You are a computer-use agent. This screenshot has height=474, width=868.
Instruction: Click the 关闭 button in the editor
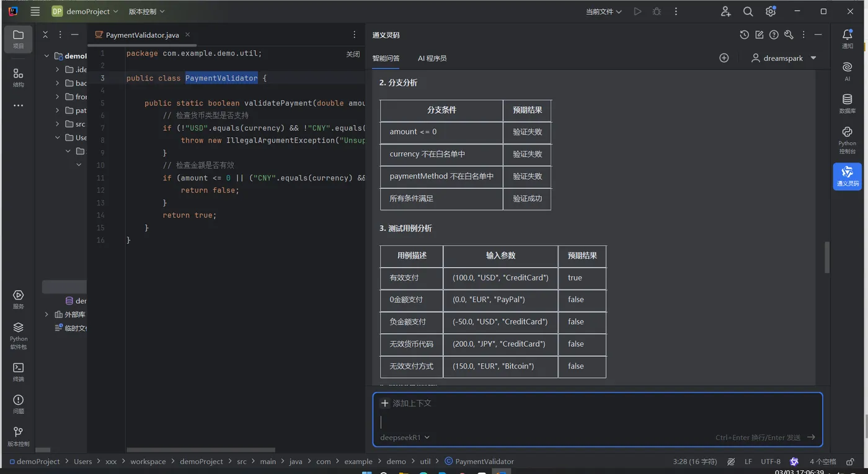click(353, 54)
